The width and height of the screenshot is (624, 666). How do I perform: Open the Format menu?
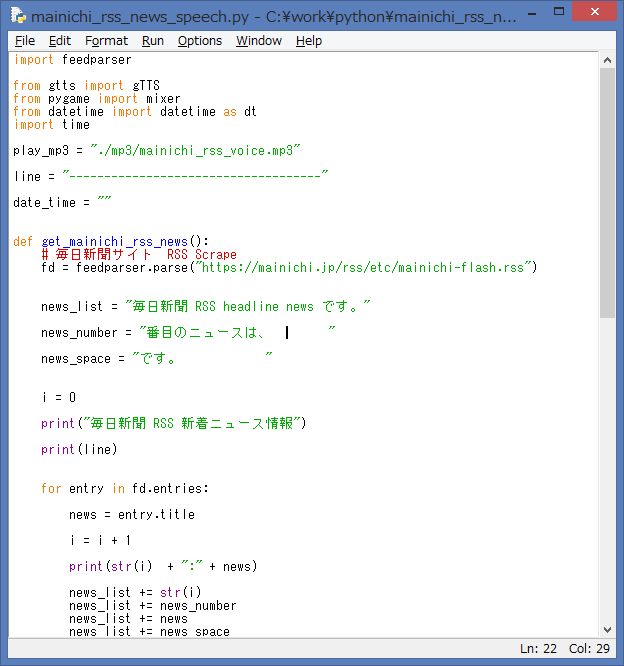[x=106, y=41]
